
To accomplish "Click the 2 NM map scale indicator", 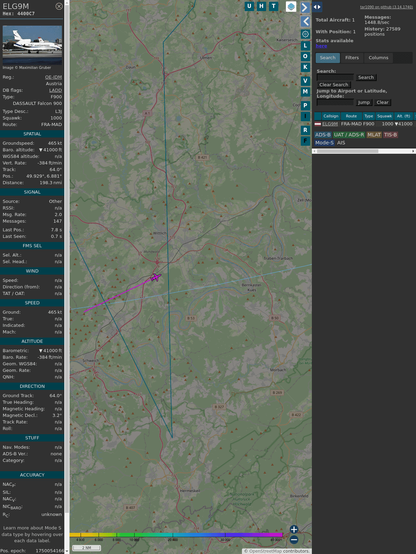I will pos(86,548).
